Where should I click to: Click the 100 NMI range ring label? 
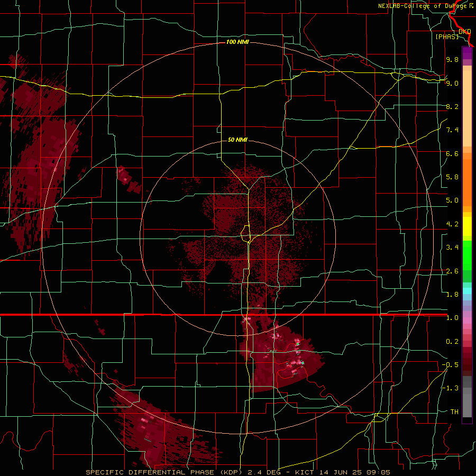point(237,42)
